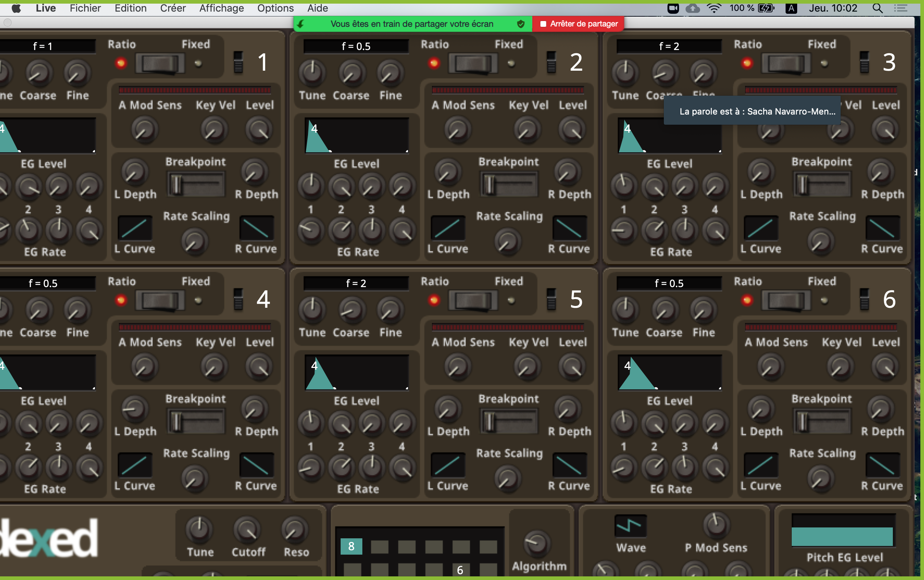
Task: Toggle operator 3 on/off switch
Action: 864,62
